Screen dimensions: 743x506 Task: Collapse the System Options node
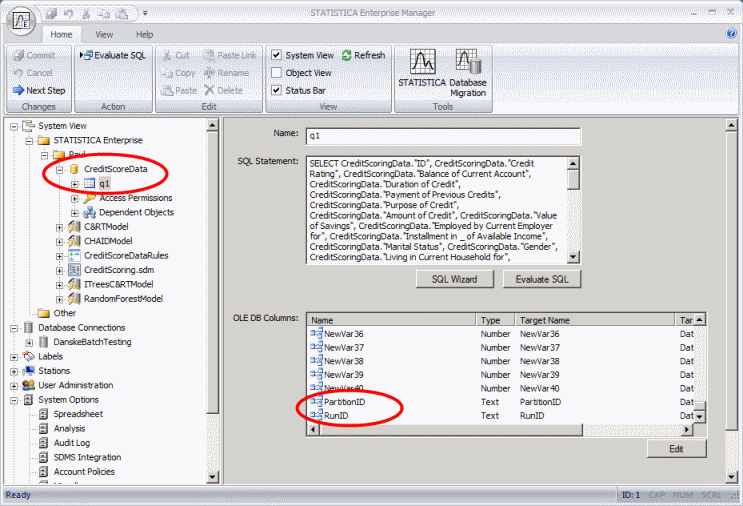(x=13, y=400)
